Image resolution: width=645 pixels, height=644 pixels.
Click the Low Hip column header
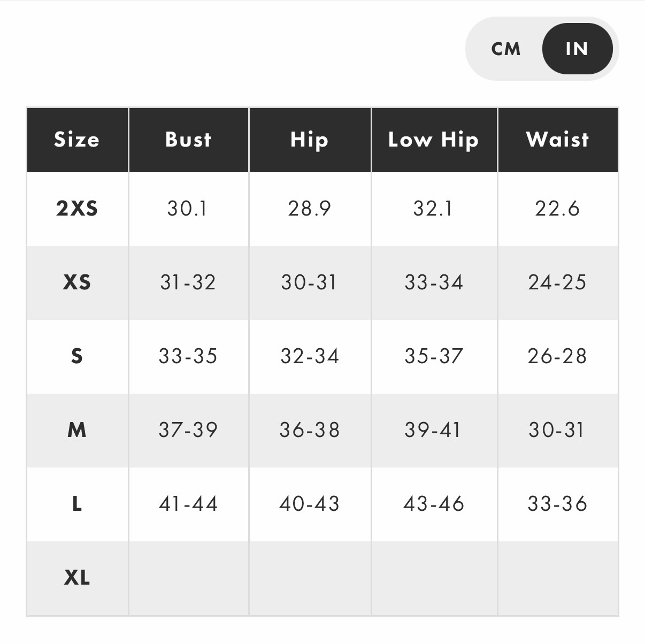(434, 140)
